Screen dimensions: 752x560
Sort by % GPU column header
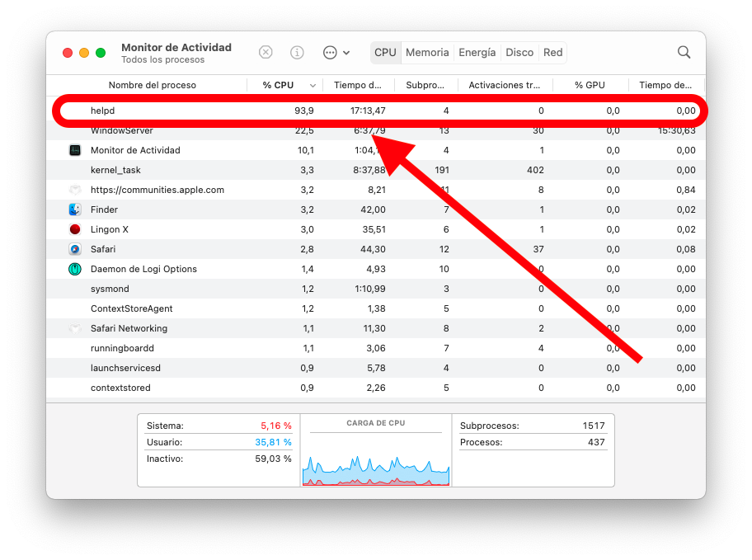tap(590, 85)
